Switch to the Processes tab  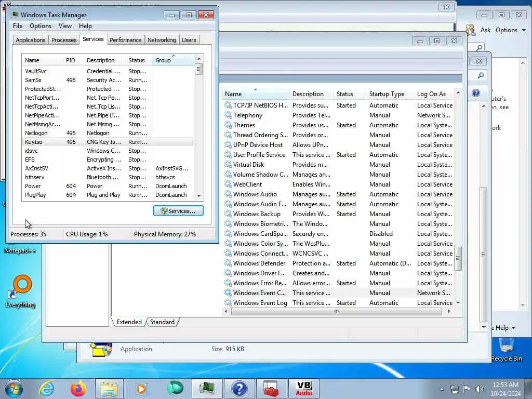[64, 40]
